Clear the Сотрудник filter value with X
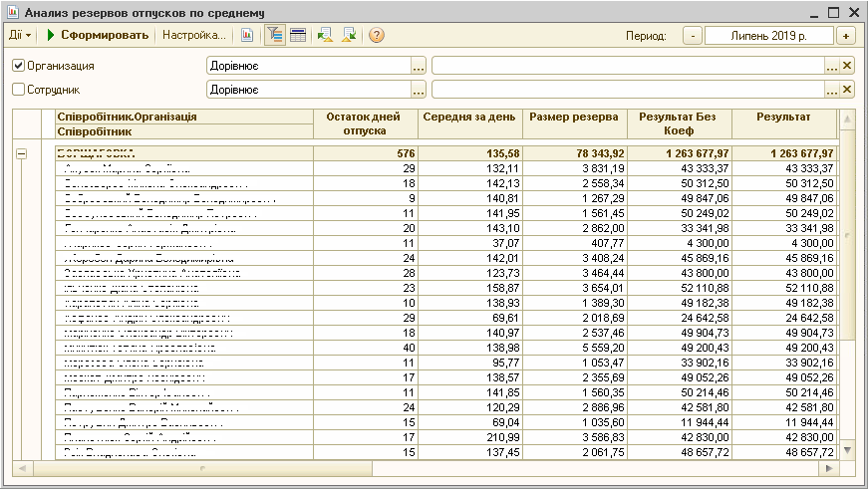Screen dimensions: 868x489 click(x=848, y=90)
